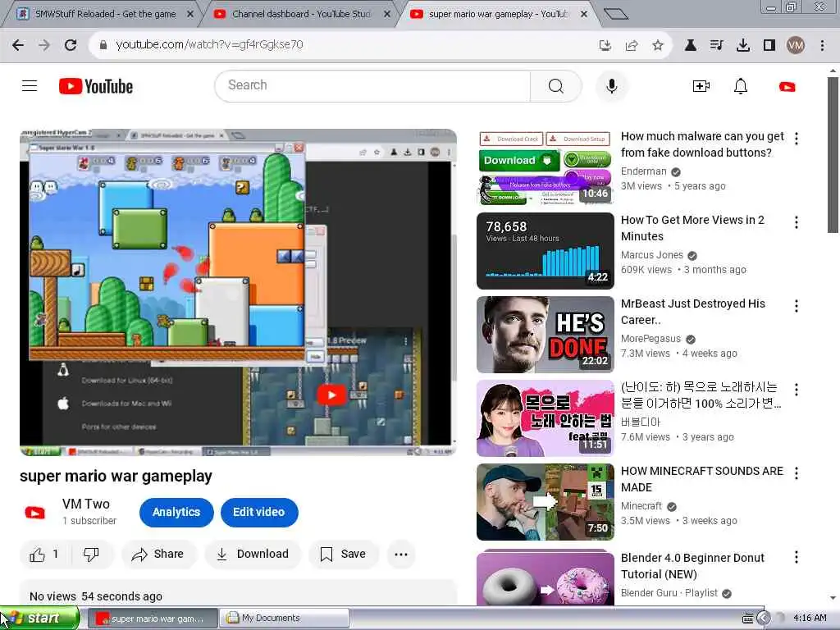The width and height of the screenshot is (840, 630).
Task: Open the Windows Start menu
Action: pyautogui.click(x=39, y=619)
